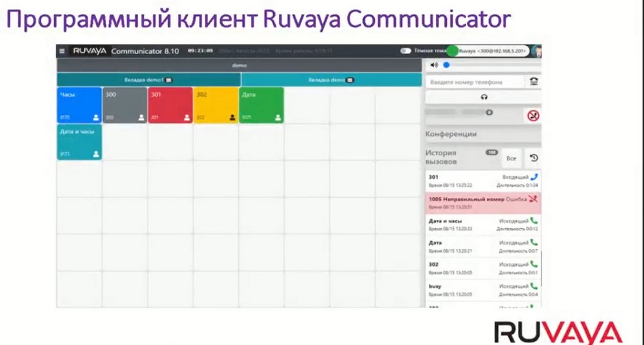Viewport: 644px width, 345px height.
Task: Click the gray slider knob below headset button
Action: (489, 112)
